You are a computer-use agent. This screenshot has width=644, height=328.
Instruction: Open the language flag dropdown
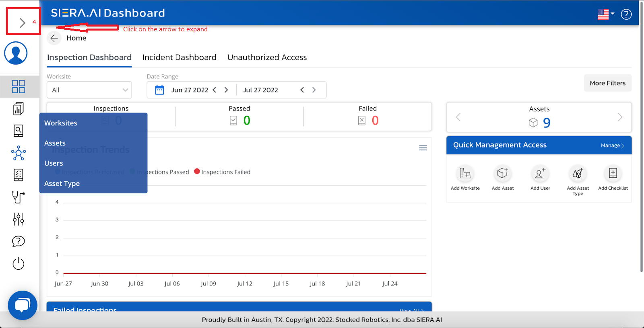[x=606, y=14]
